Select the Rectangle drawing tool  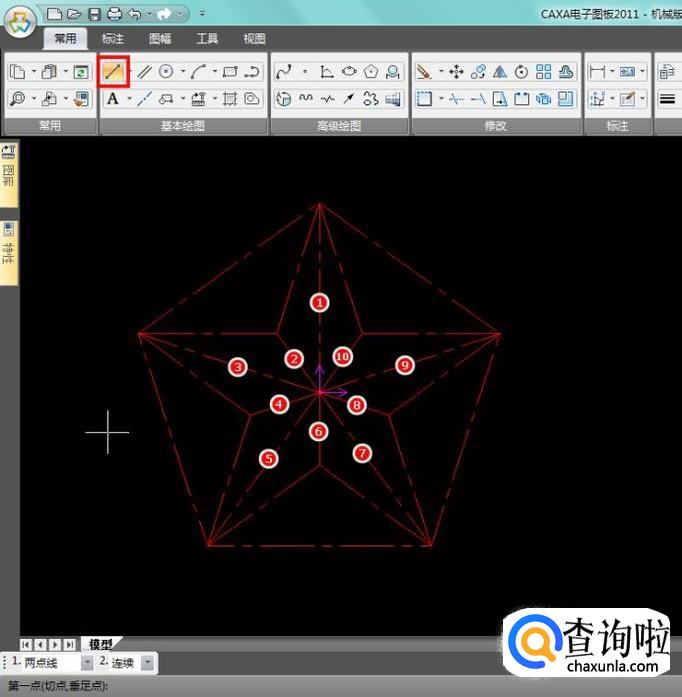coord(230,72)
